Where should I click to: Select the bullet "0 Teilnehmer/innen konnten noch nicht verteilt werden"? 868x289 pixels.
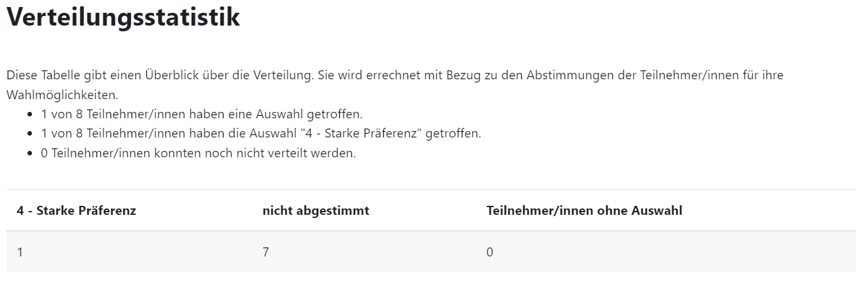click(x=198, y=154)
